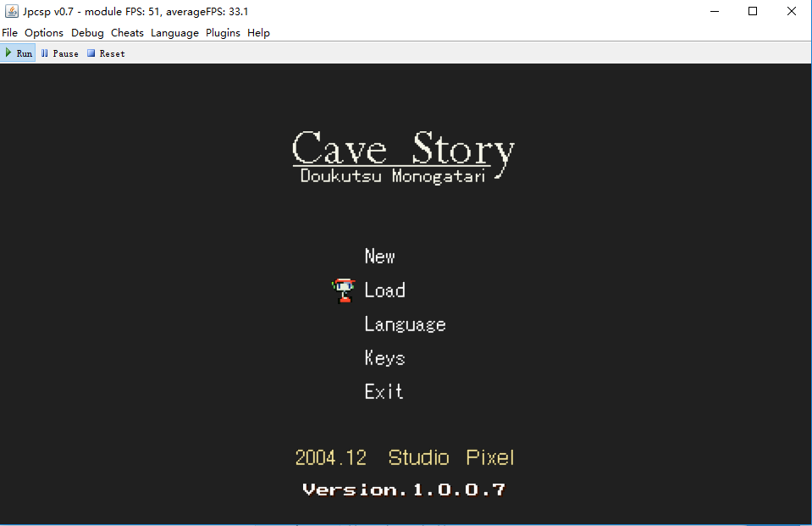Image resolution: width=812 pixels, height=526 pixels.
Task: Open the Language menu in menu bar
Action: (x=174, y=33)
